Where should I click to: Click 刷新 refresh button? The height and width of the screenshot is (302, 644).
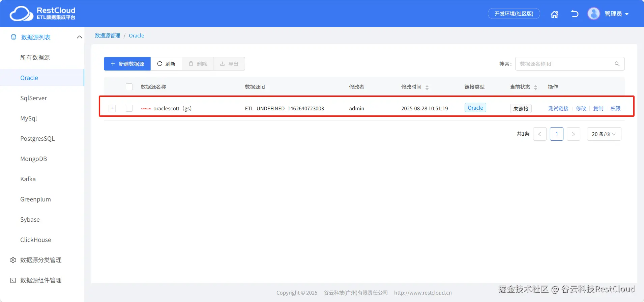(x=166, y=64)
